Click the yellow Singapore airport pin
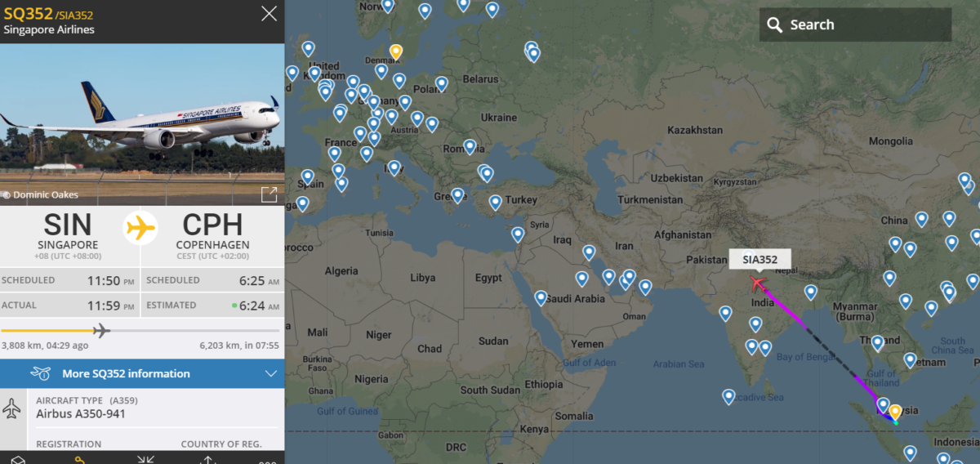The width and height of the screenshot is (980, 464). pos(895,412)
